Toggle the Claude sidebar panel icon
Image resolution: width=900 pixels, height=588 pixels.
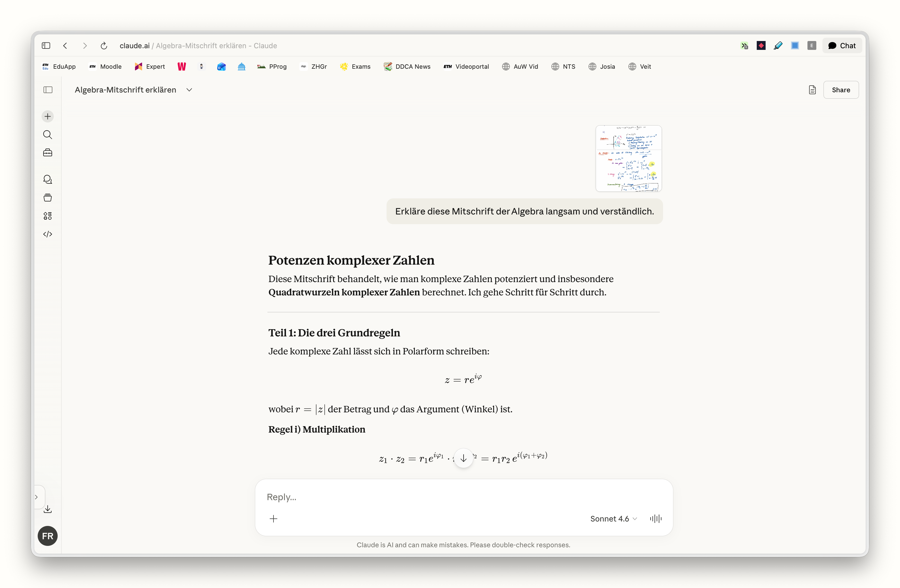click(x=48, y=90)
